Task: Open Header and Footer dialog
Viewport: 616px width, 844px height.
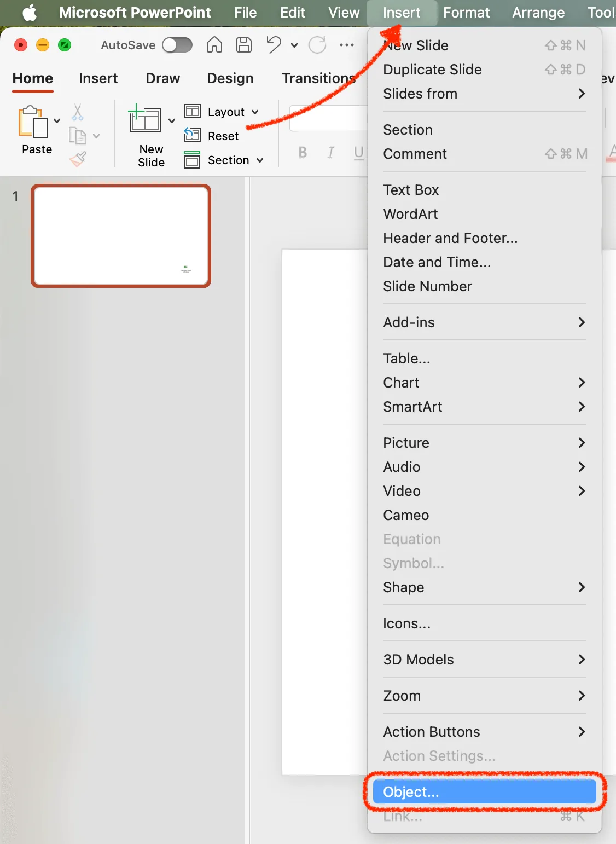Action: [484, 238]
